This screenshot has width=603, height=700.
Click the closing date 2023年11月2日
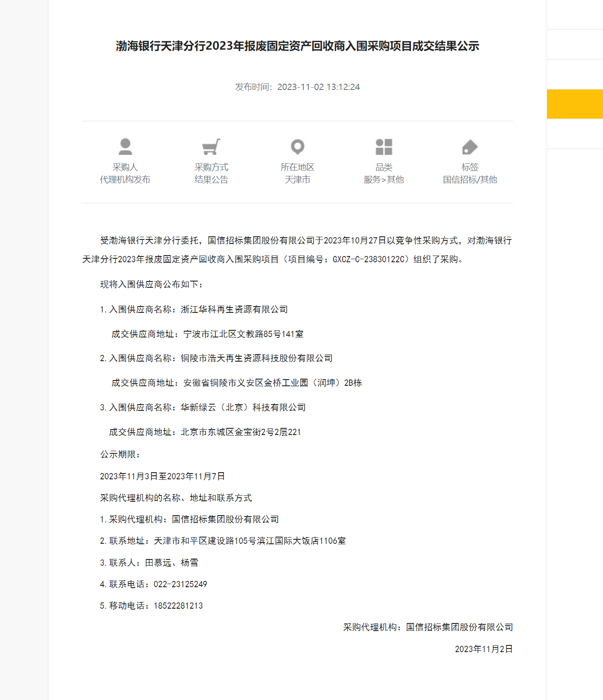(x=484, y=649)
